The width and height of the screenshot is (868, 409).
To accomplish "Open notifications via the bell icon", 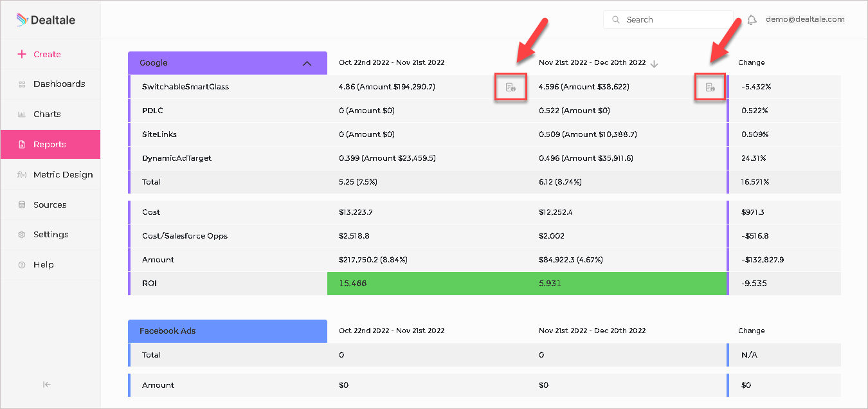I will coord(752,20).
